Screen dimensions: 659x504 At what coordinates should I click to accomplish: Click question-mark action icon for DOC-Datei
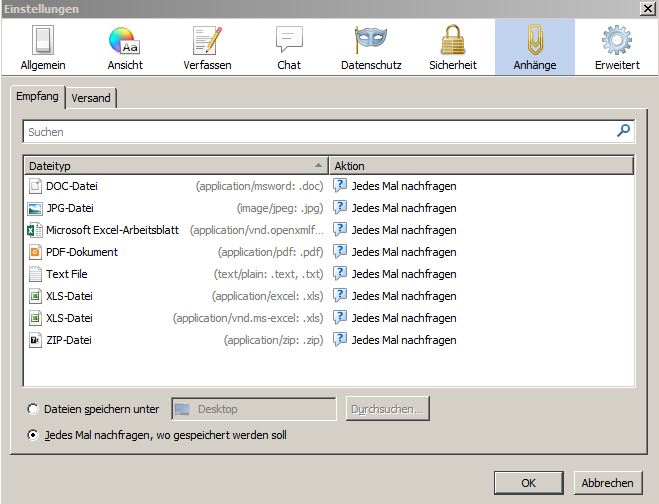pyautogui.click(x=340, y=185)
